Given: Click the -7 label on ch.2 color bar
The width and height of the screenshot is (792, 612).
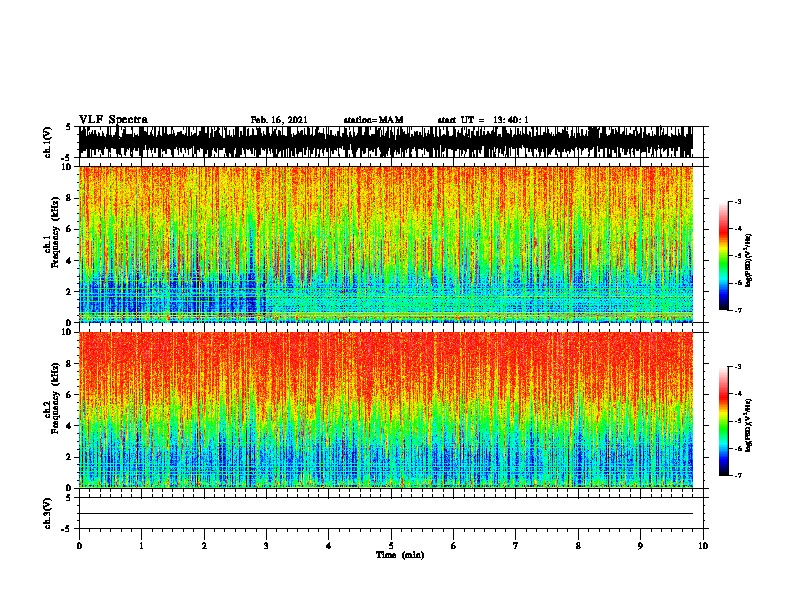Looking at the screenshot, I should (x=738, y=476).
